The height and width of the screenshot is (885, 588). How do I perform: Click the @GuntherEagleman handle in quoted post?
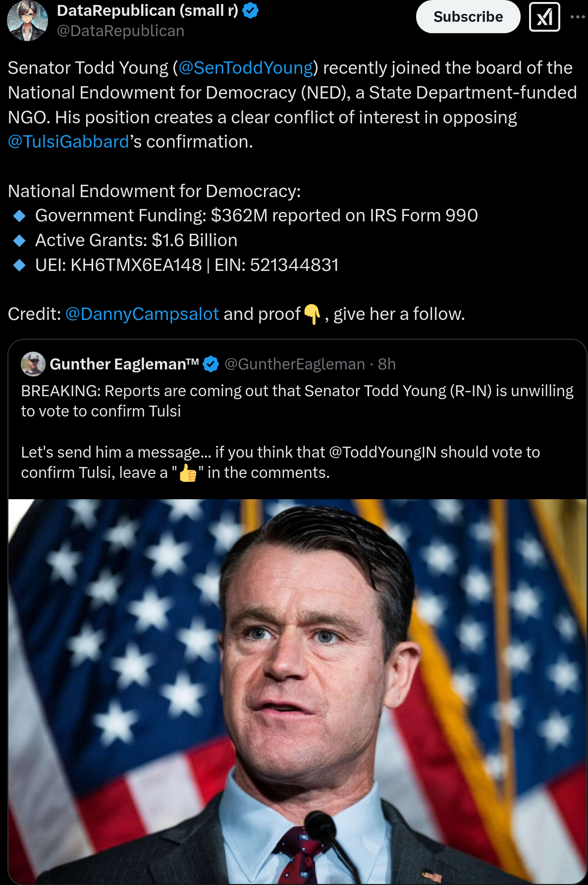coord(295,364)
